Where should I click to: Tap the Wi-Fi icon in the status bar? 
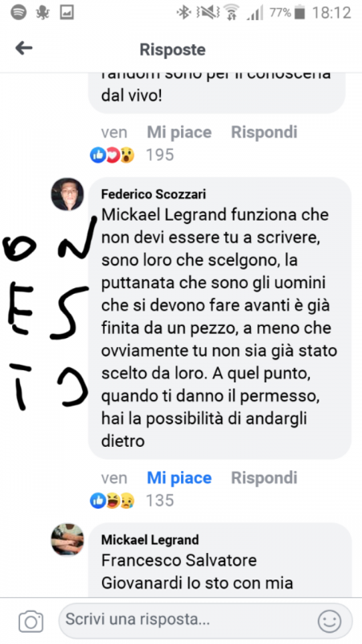click(232, 13)
